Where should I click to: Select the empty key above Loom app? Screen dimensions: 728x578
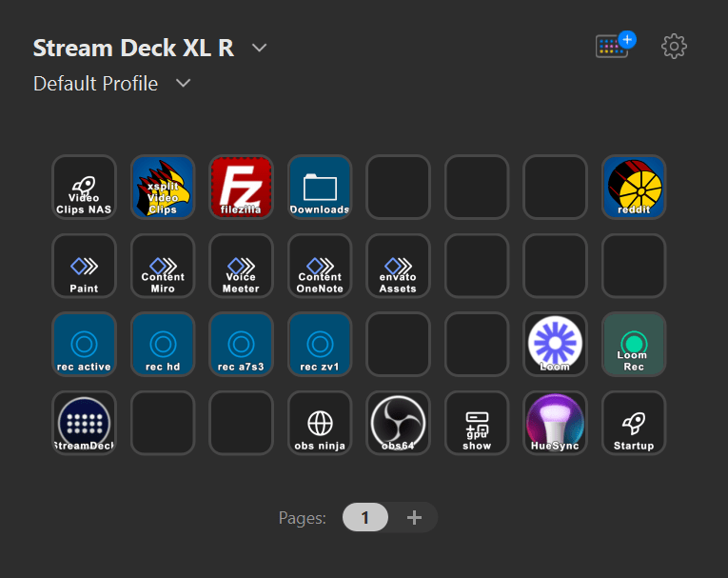(556, 266)
